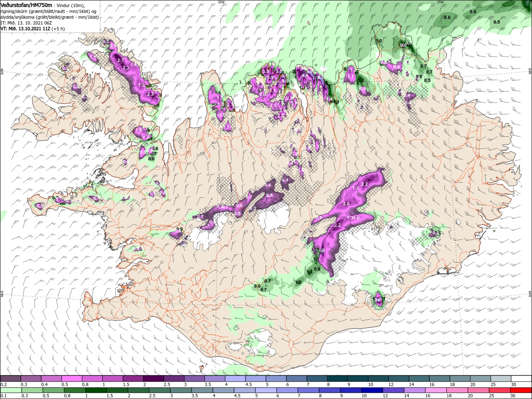This screenshot has width=532, height=399.
Task: Click the 4.5 label in the snow legend
Action: (x=248, y=384)
